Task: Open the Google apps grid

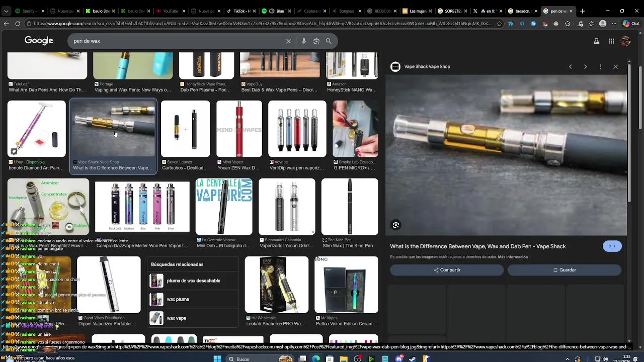Action: point(611,41)
